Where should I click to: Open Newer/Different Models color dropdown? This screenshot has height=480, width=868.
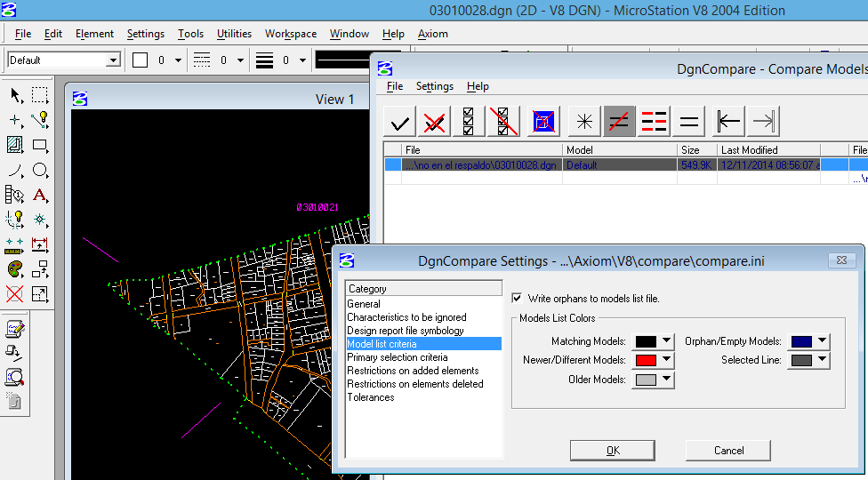coord(666,360)
